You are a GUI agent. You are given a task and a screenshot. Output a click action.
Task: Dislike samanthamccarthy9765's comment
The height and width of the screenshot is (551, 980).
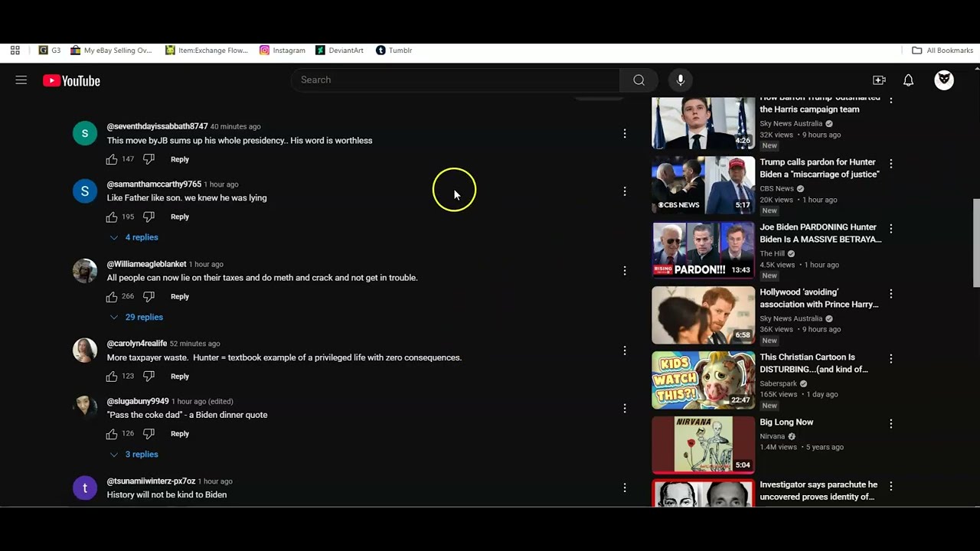click(x=149, y=217)
